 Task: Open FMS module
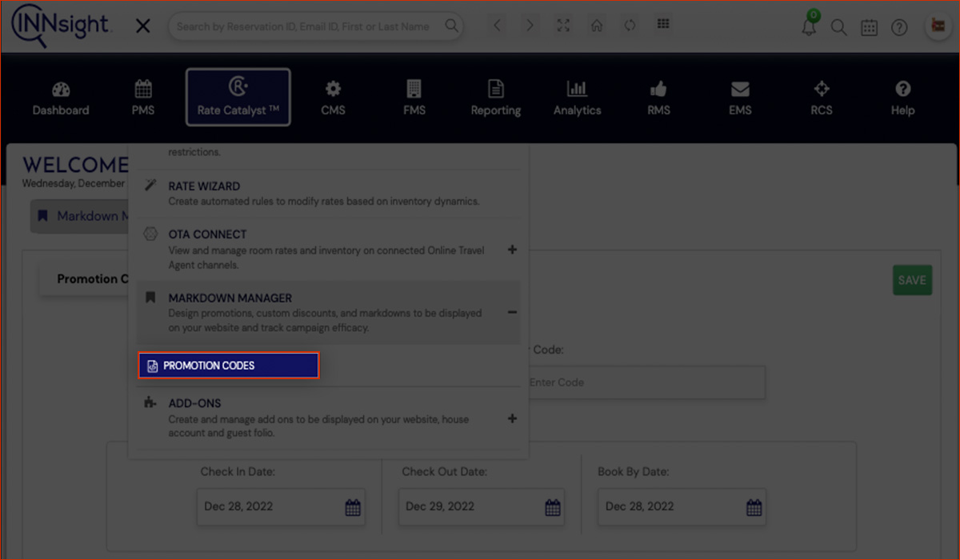click(414, 98)
